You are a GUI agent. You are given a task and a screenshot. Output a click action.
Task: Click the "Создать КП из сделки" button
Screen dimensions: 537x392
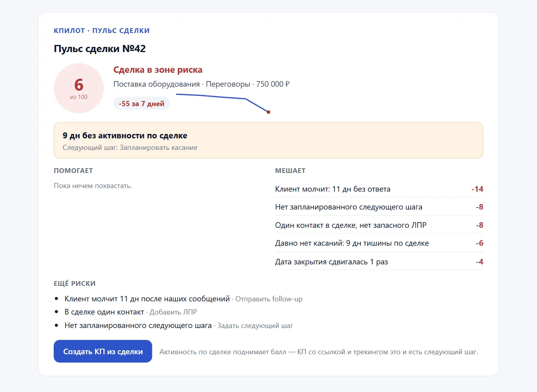click(103, 351)
